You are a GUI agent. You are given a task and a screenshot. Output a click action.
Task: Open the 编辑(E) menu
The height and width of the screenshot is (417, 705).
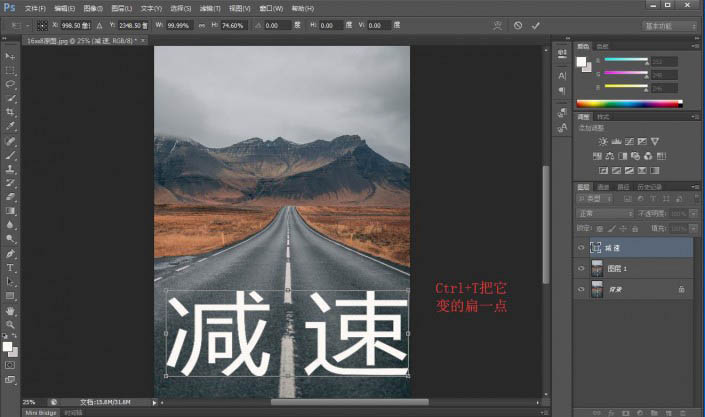pyautogui.click(x=64, y=8)
